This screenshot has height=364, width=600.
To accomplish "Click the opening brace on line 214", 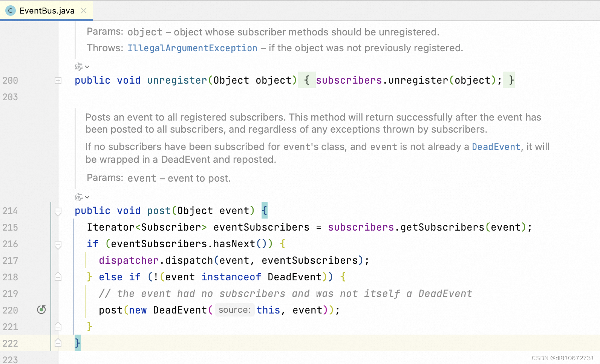I will click(x=265, y=210).
